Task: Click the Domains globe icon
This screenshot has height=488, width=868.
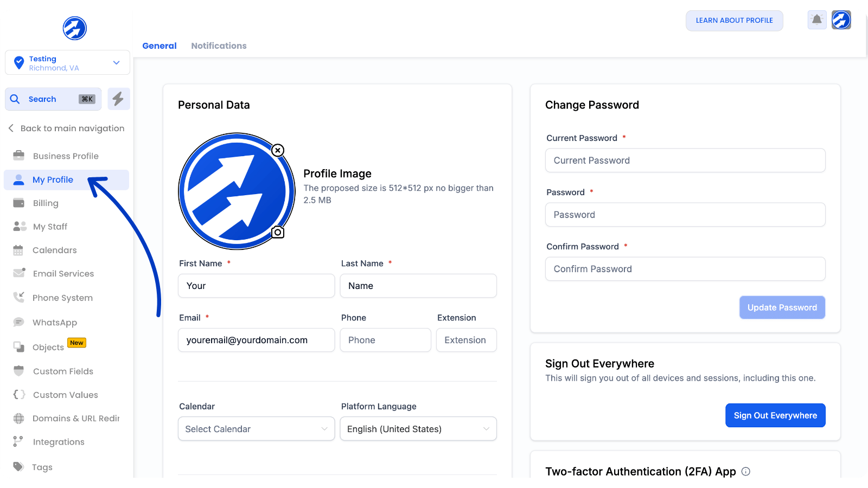Action: click(19, 418)
